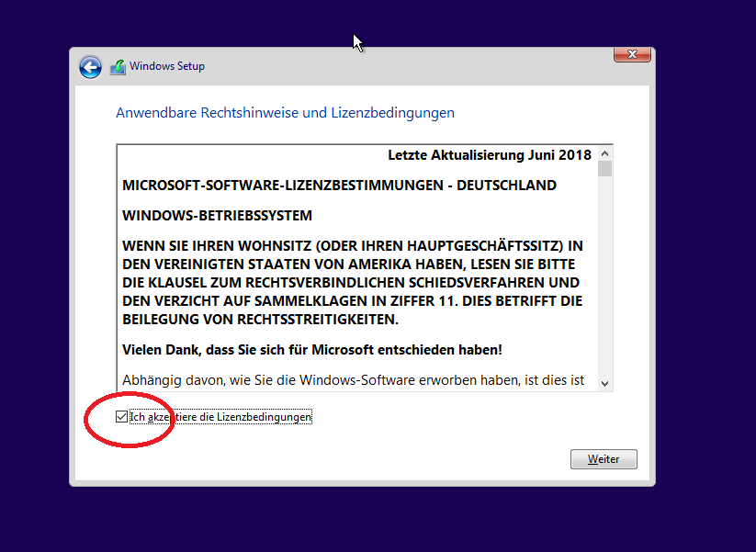Click the 'WINDOWS-BETRIEBSSYSTEM' line
The image size is (756, 552).
(x=217, y=216)
